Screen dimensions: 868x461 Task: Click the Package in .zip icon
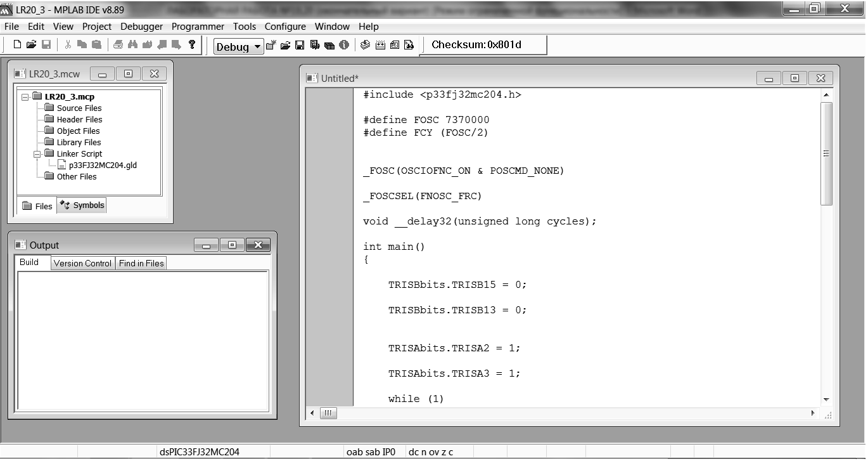[x=329, y=45]
